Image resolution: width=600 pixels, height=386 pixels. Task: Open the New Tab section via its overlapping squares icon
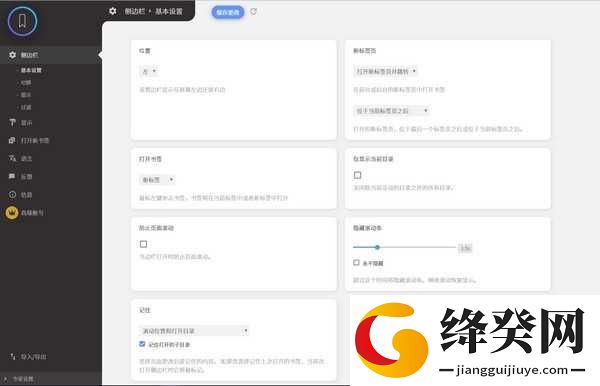click(12, 140)
